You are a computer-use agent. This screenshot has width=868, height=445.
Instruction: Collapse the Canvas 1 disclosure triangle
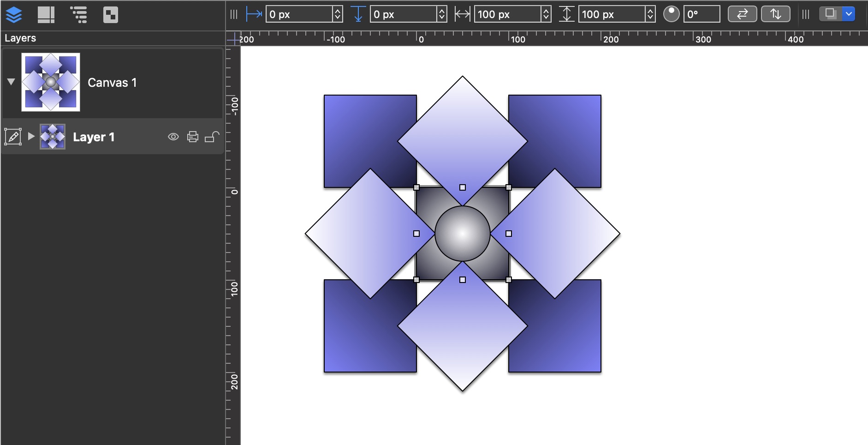coord(11,82)
